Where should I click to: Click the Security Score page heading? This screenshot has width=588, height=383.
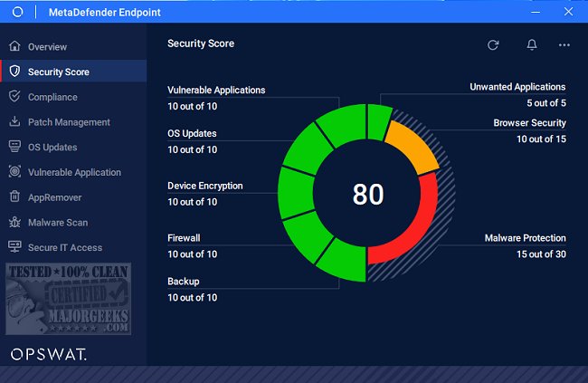click(x=201, y=43)
